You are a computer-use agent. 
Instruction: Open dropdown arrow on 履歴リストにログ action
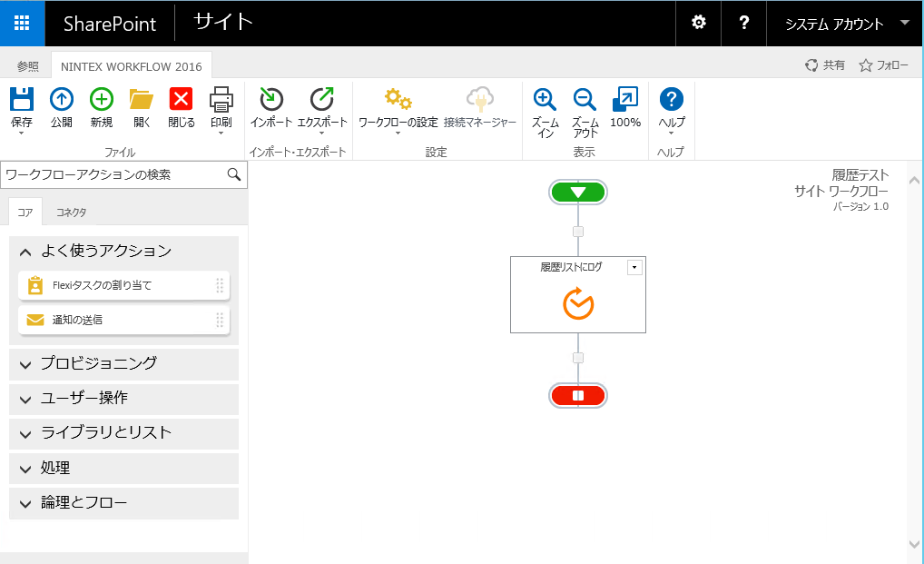coord(634,267)
